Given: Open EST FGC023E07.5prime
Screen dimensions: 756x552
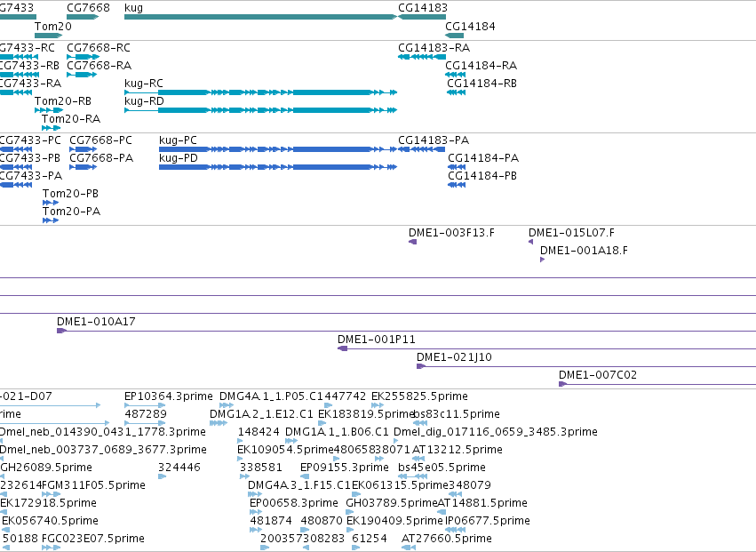Looking at the screenshot, I should click(x=52, y=548).
